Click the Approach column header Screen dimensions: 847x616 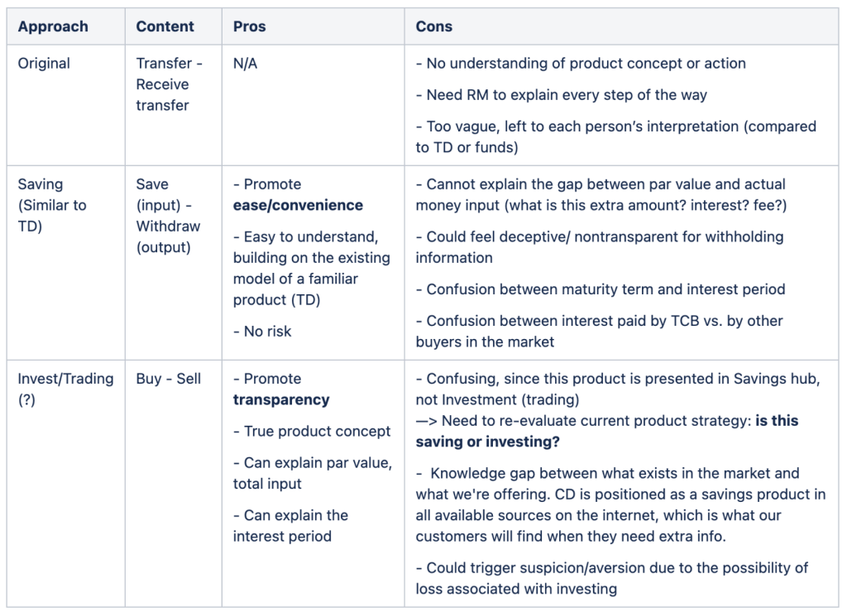coord(53,26)
